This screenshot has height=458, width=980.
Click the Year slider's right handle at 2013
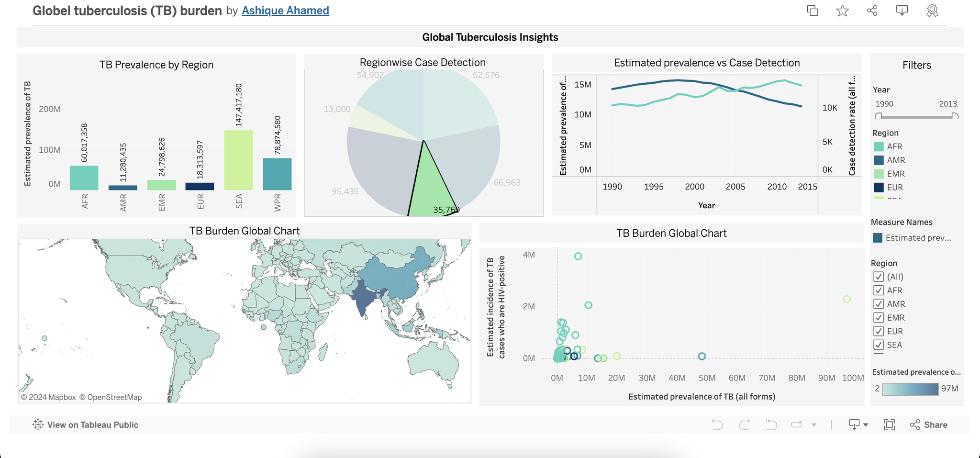[955, 116]
